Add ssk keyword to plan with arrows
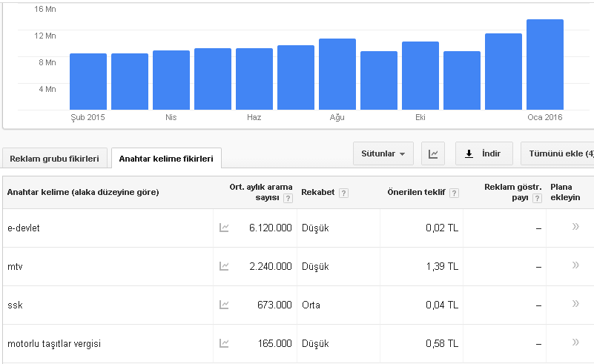The width and height of the screenshot is (594, 364). click(x=575, y=303)
